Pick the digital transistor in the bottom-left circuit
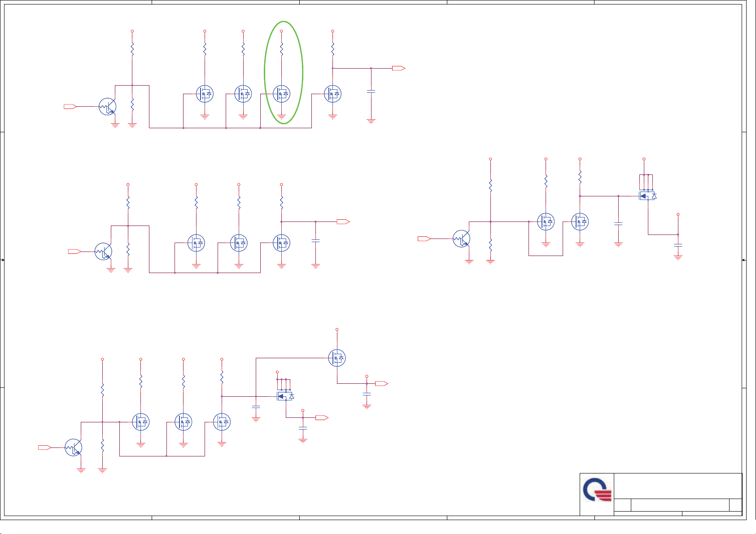This screenshot has width=756, height=534. (x=74, y=447)
